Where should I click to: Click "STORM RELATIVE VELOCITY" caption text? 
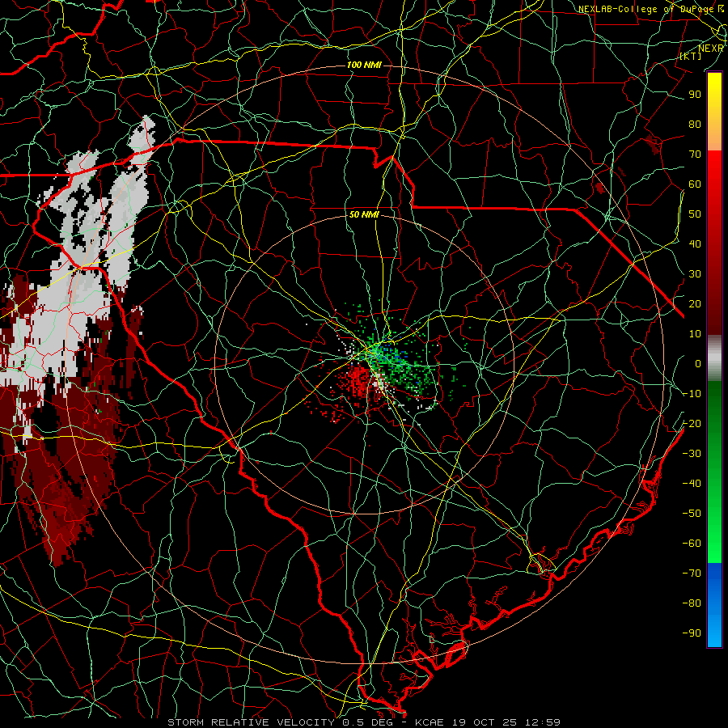tap(252, 722)
